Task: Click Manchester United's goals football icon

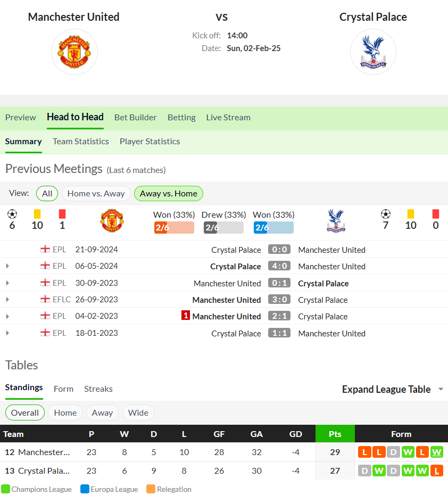Action: (12, 214)
